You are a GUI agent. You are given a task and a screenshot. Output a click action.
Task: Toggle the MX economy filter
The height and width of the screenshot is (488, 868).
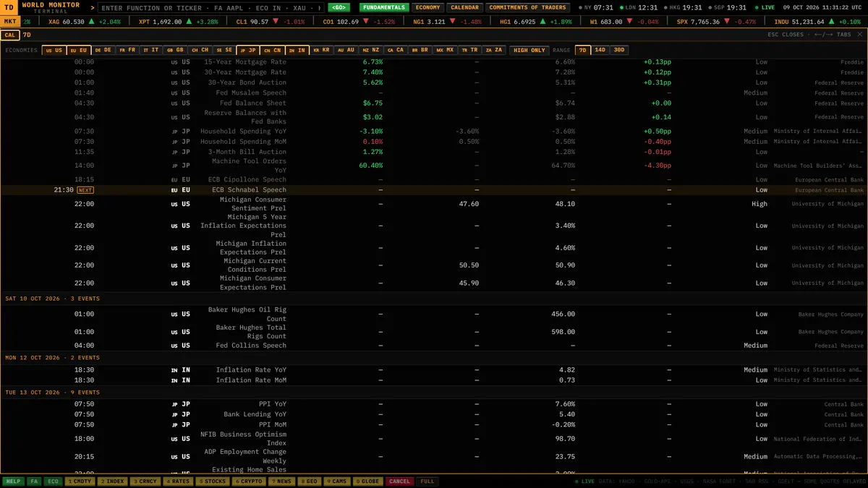tap(446, 51)
